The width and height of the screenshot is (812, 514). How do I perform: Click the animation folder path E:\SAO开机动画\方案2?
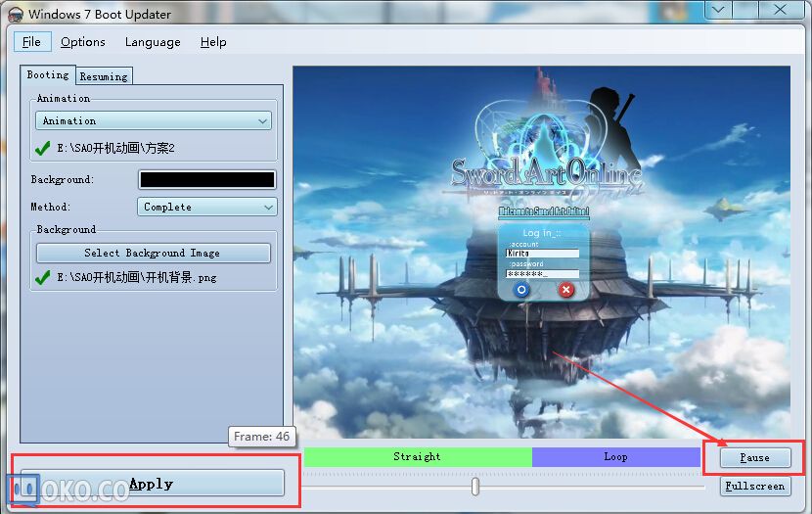(115, 148)
